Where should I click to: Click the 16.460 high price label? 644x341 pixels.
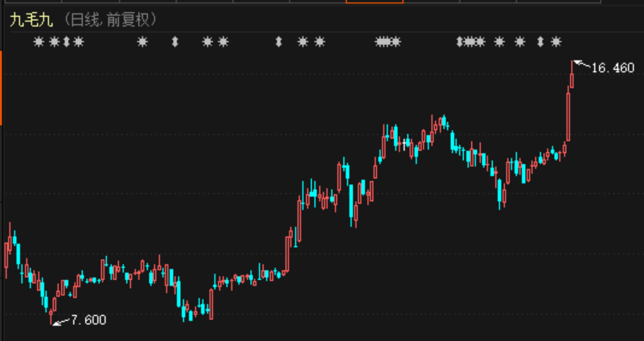(x=613, y=68)
